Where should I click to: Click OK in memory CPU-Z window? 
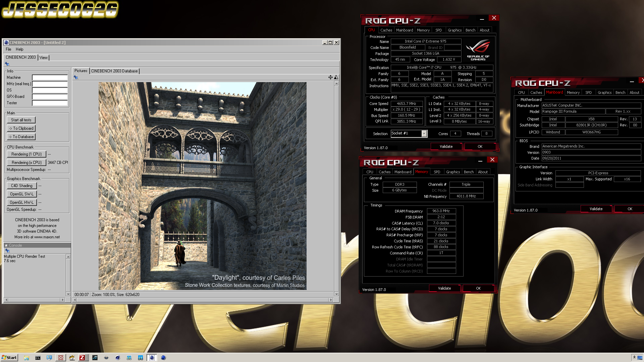click(478, 288)
